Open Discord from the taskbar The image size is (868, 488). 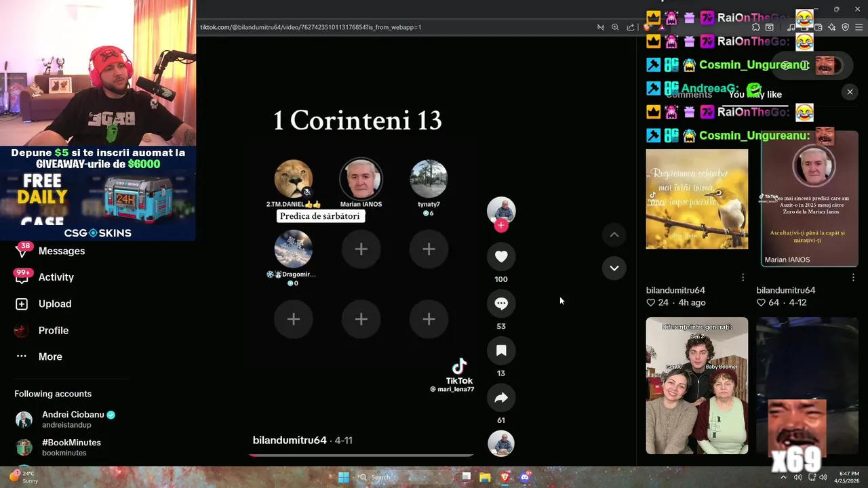tap(525, 477)
